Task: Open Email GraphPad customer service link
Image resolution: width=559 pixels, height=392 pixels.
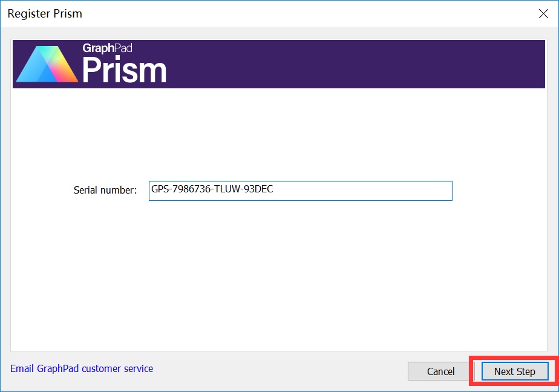Action: pyautogui.click(x=82, y=368)
